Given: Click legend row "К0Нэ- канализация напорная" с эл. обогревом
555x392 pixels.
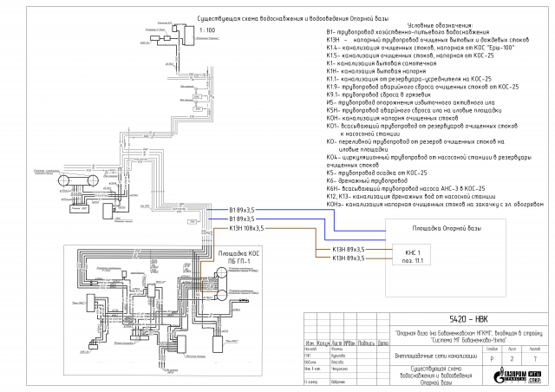Looking at the screenshot, I should tap(435, 205).
